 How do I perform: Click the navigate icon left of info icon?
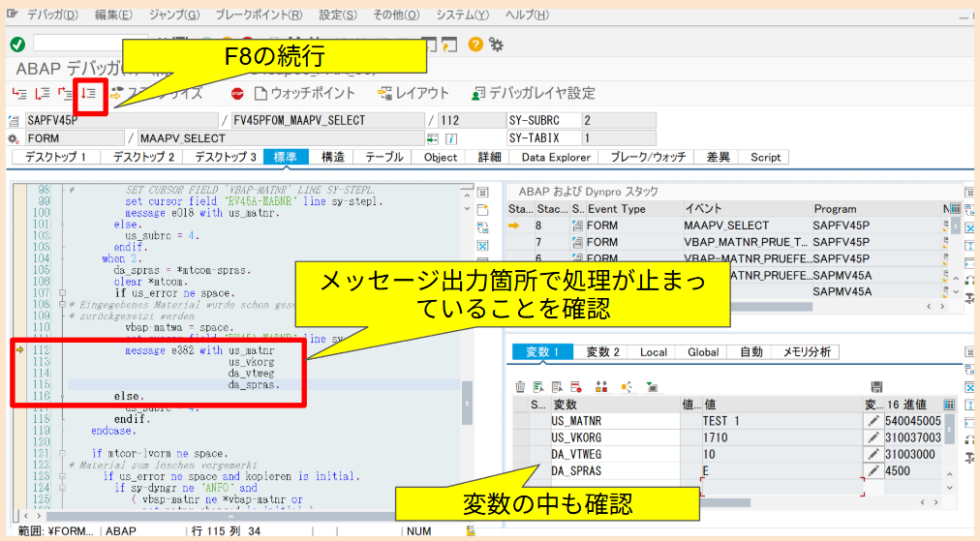click(433, 138)
